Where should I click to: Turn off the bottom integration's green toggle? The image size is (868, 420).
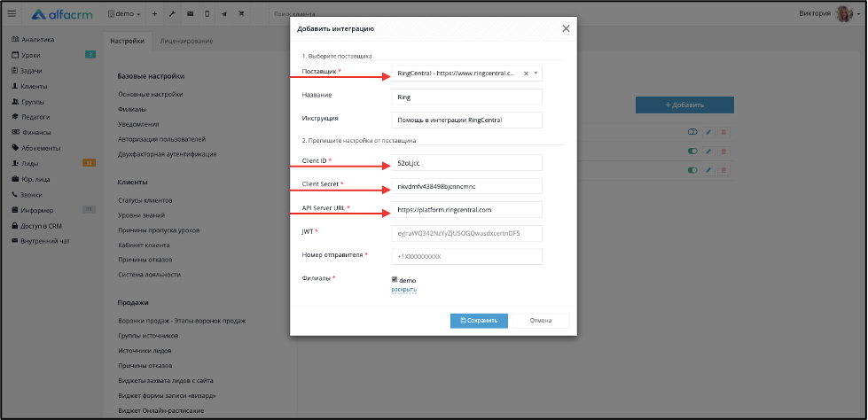[x=692, y=170]
